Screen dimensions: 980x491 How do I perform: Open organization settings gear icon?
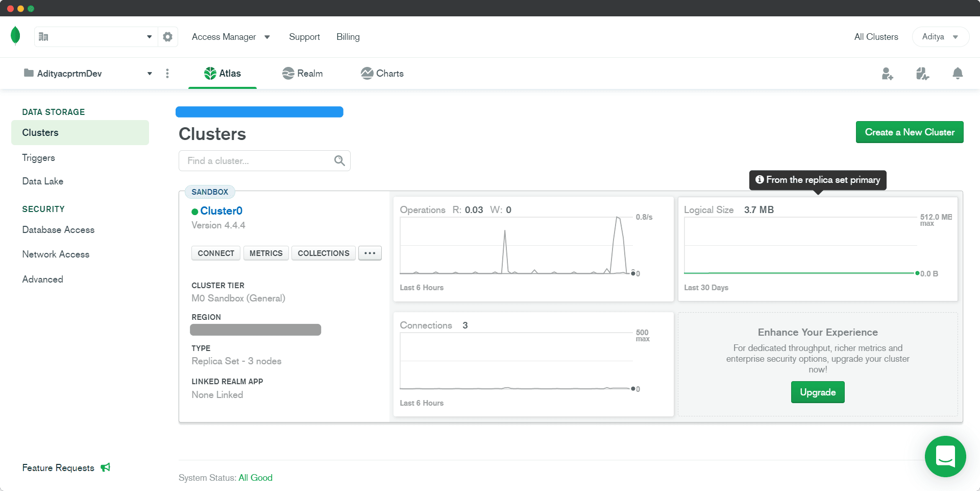pos(167,37)
